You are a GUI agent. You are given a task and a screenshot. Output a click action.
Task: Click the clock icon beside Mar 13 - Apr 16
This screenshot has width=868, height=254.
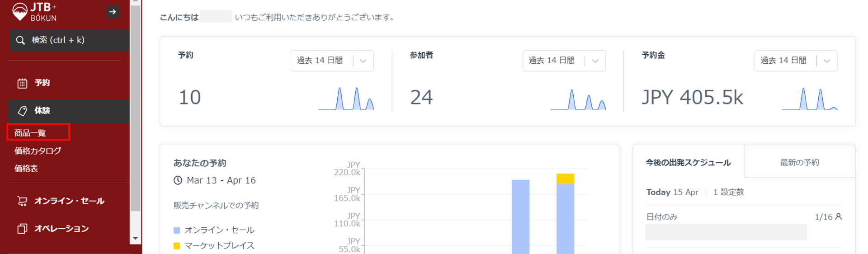tap(178, 180)
